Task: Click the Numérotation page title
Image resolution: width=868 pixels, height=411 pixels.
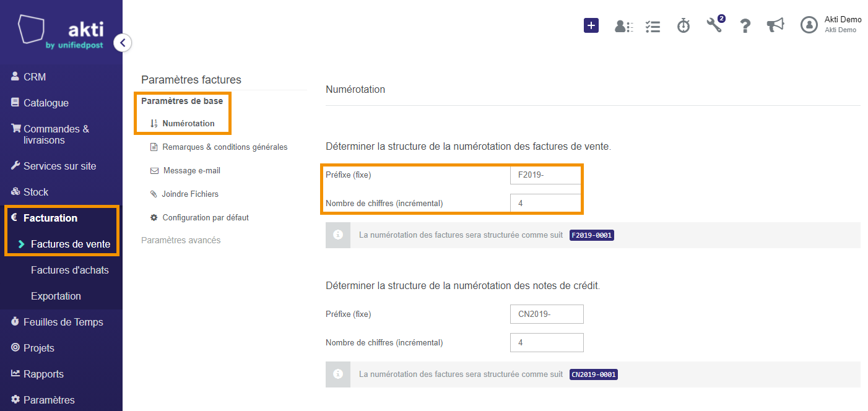Action: click(x=355, y=90)
